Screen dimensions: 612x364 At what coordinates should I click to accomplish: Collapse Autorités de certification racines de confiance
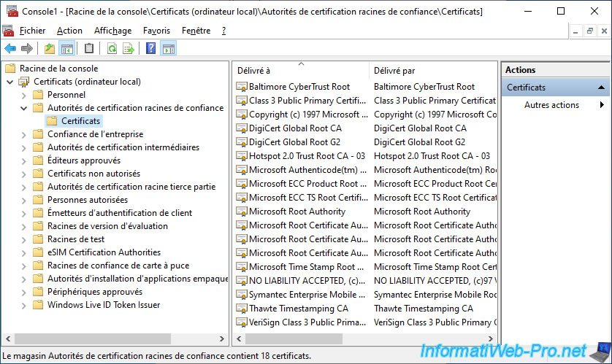click(x=23, y=108)
